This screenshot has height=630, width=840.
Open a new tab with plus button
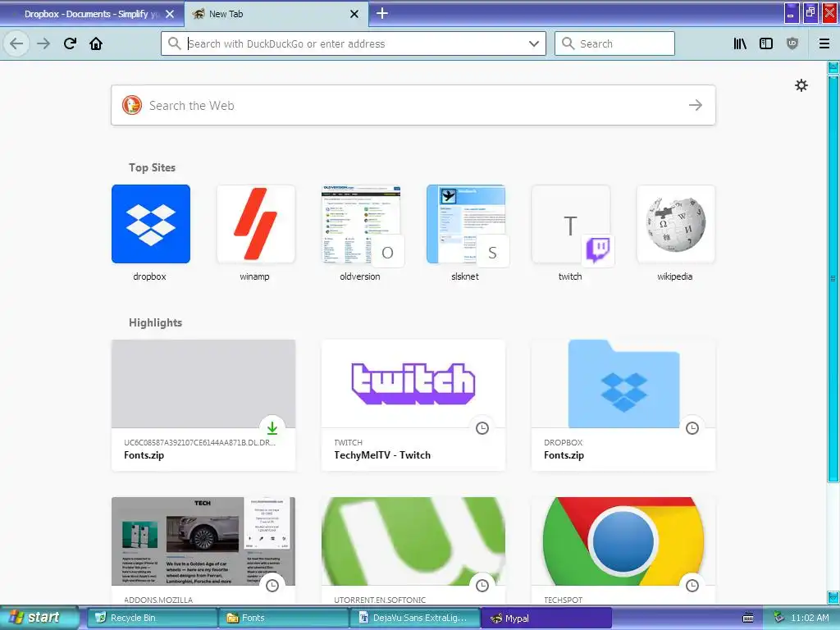(382, 13)
